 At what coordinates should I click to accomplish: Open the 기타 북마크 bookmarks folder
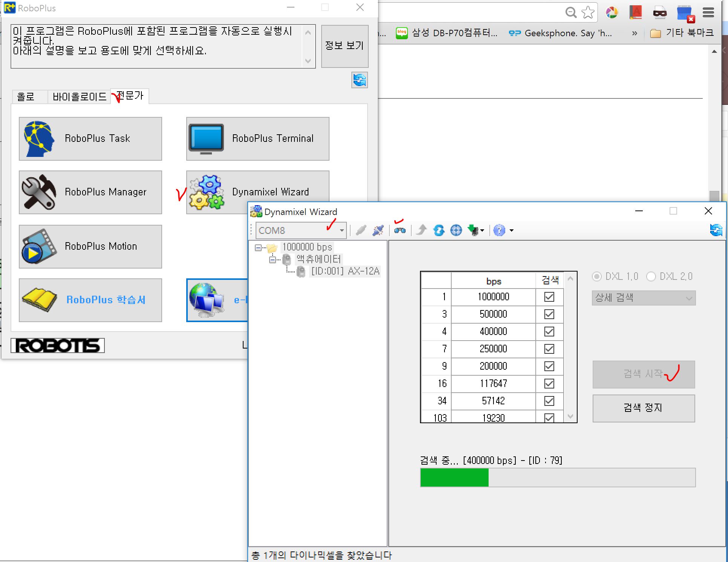(x=682, y=33)
